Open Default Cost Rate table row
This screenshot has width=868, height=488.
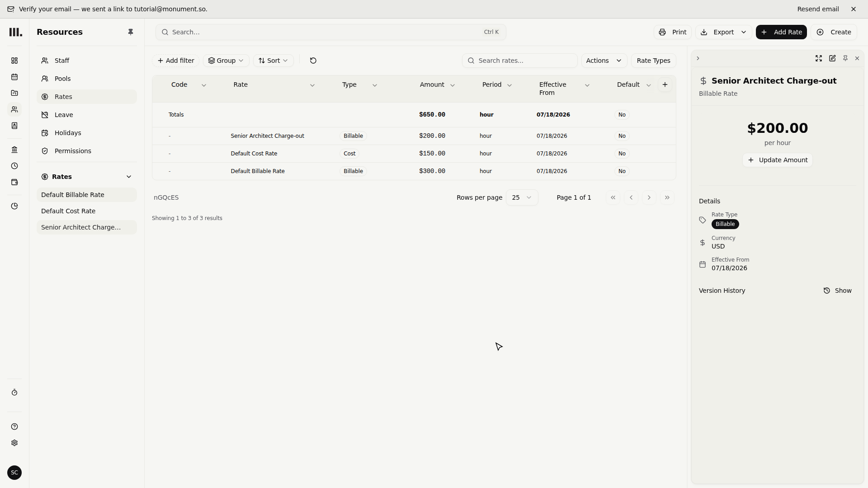point(414,154)
